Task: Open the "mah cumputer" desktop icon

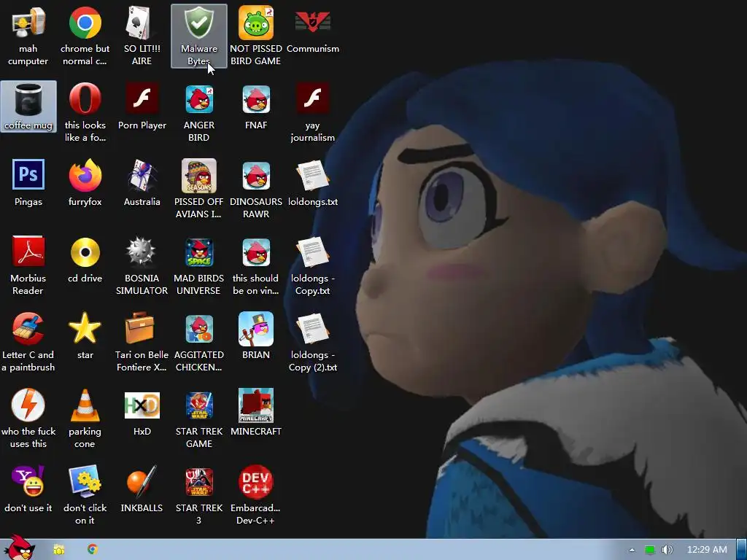Action: point(28,36)
